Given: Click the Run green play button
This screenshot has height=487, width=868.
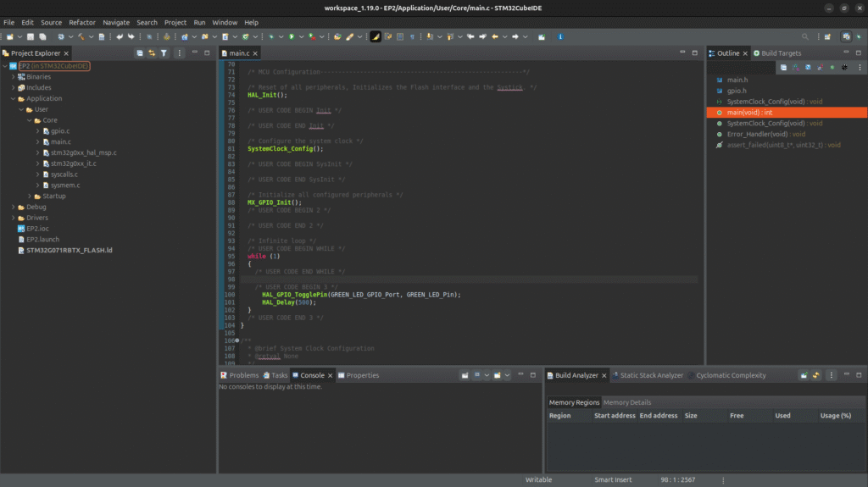Looking at the screenshot, I should coord(291,37).
